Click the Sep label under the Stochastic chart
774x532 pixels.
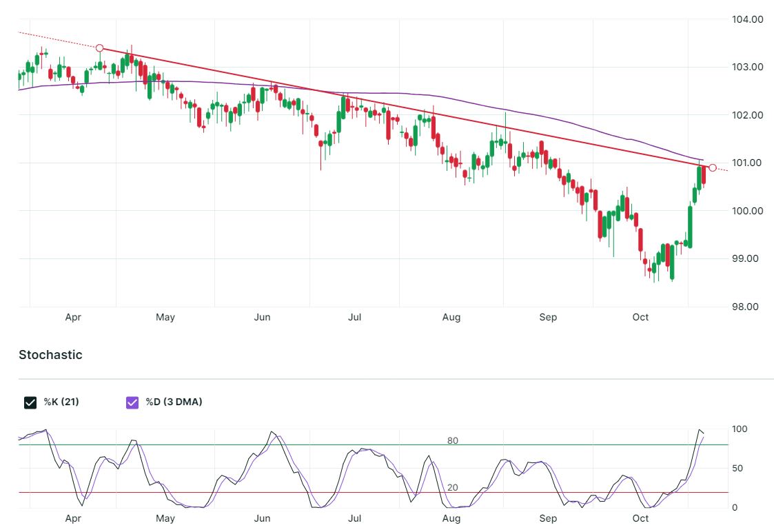click(x=548, y=519)
